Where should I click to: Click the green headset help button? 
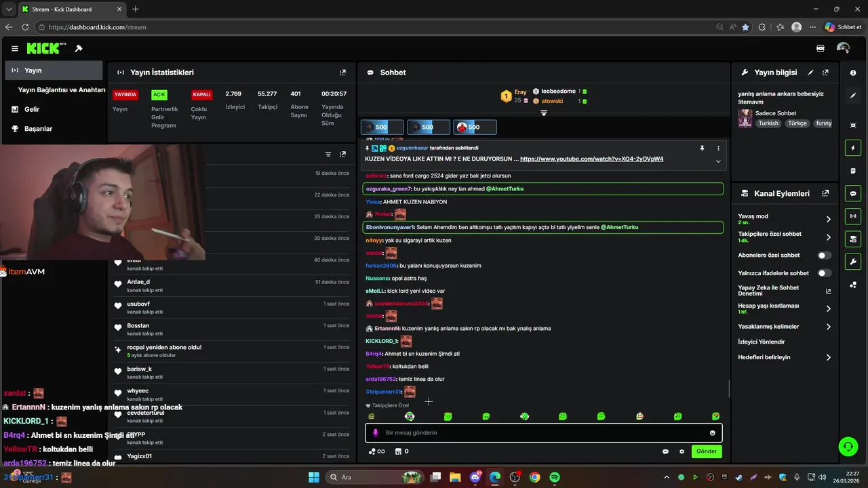point(848,446)
